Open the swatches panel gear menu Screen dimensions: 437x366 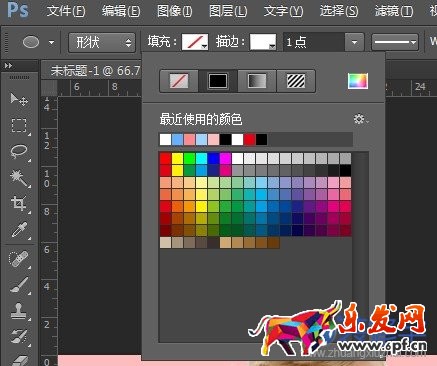361,119
